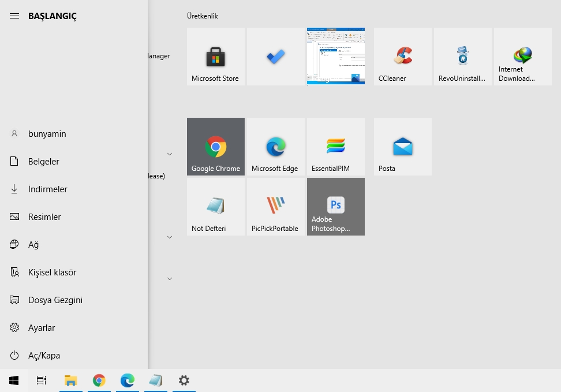Screen dimensions: 561x392
Task: Expand the bottom chevron in the app list
Action: coord(170,278)
